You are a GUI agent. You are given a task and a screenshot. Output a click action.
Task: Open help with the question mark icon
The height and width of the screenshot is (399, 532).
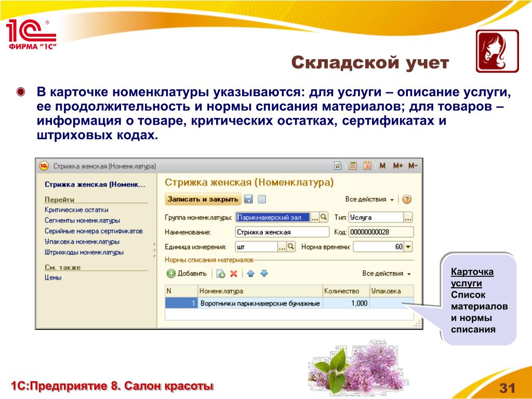[407, 199]
